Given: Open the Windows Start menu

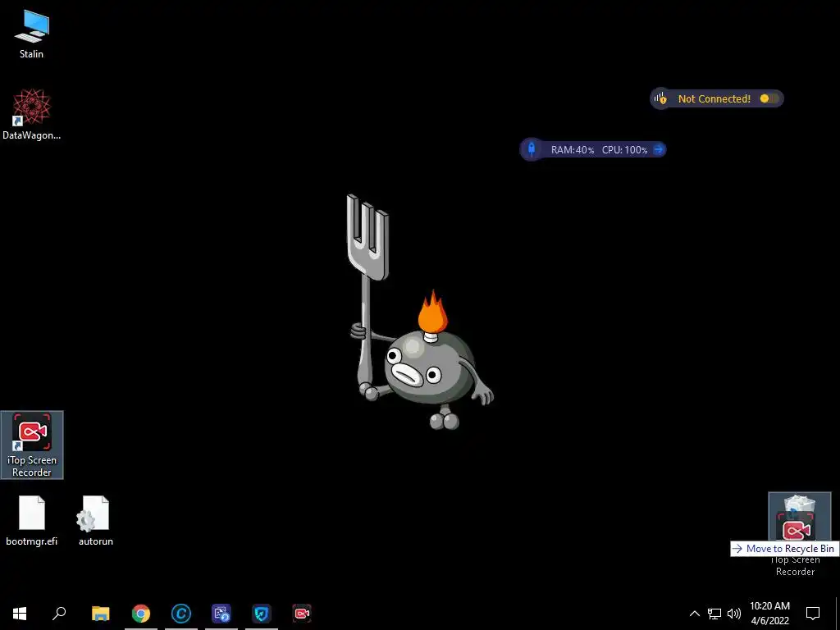Looking at the screenshot, I should pyautogui.click(x=20, y=614).
